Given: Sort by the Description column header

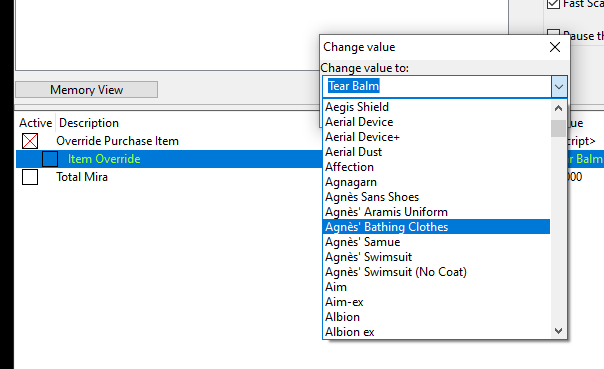Looking at the screenshot, I should click(89, 123).
